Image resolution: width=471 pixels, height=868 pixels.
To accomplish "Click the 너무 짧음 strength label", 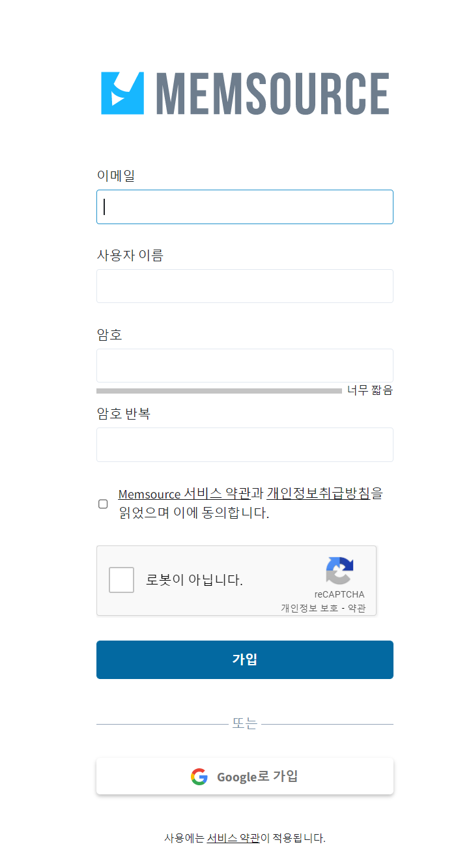I will tap(368, 390).
